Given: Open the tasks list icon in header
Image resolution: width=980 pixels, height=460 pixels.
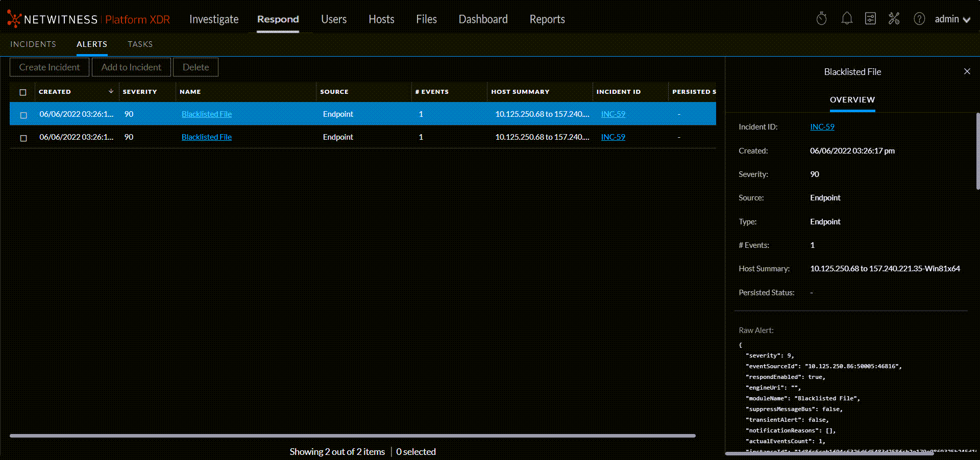Looking at the screenshot, I should (870, 19).
